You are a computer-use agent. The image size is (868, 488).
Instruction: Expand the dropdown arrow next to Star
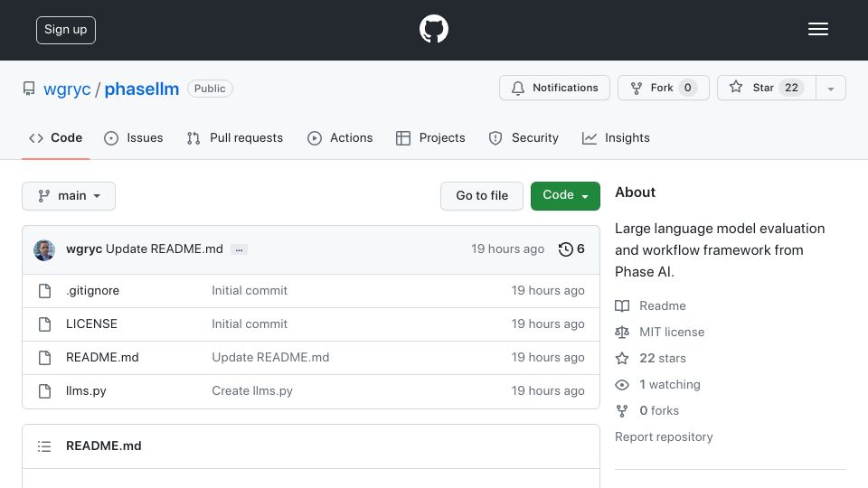point(831,88)
